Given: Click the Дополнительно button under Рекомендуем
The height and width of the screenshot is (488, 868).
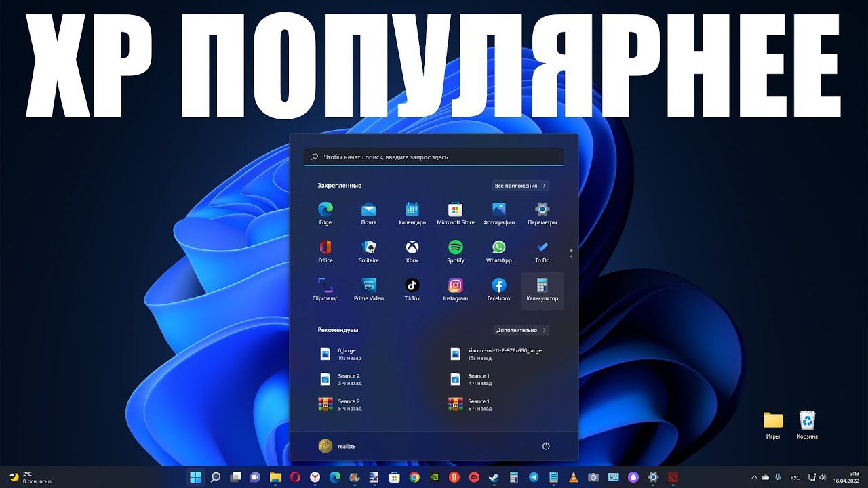Looking at the screenshot, I should [x=521, y=330].
